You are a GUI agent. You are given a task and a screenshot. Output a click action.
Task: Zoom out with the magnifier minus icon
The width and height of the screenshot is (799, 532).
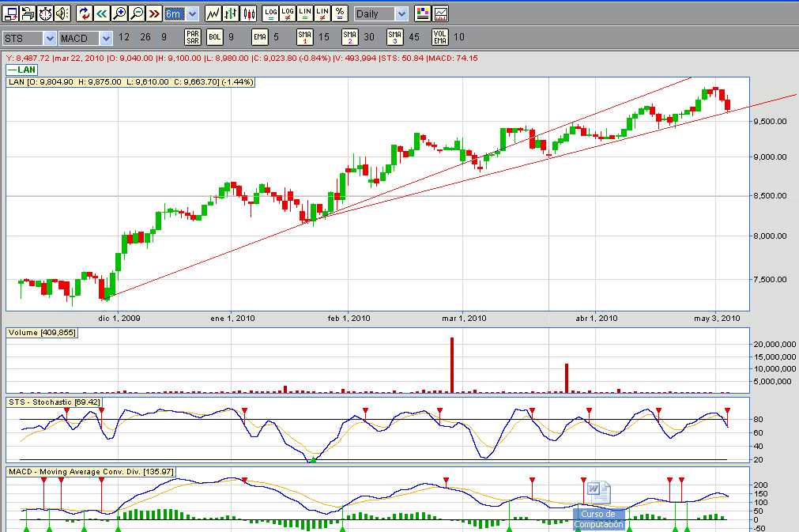[137, 13]
